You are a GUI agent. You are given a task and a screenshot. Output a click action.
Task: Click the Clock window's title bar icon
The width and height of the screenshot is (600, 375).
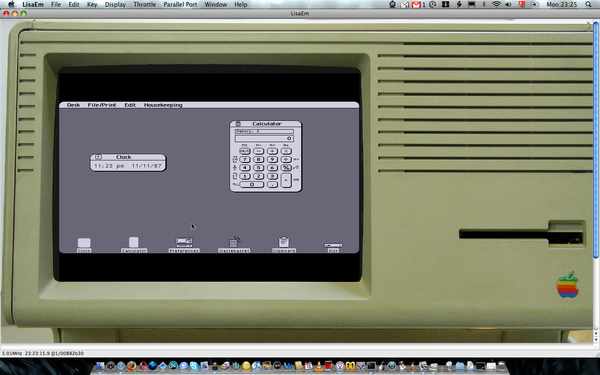(98, 157)
